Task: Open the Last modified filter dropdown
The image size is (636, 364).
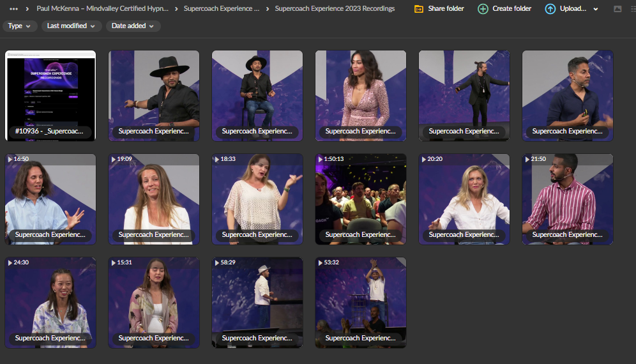Action: pos(72,26)
